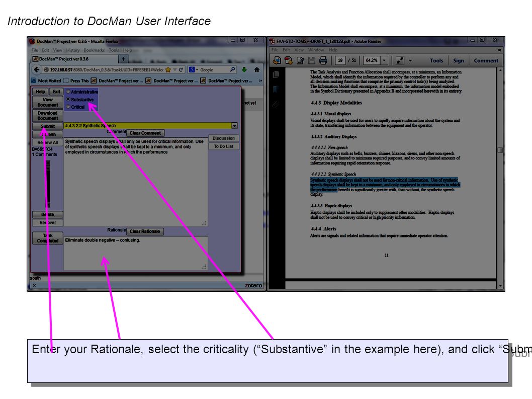Open page thumbnails panel in Adobe Reader
This screenshot has width=532, height=399.
tap(276, 74)
